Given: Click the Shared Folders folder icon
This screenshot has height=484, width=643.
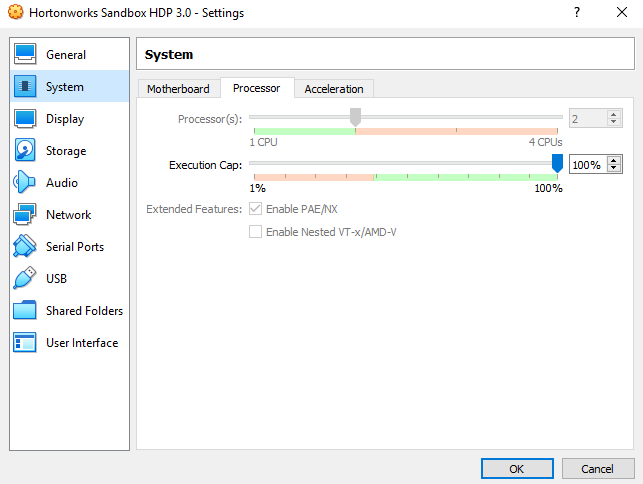Looking at the screenshot, I should (25, 310).
